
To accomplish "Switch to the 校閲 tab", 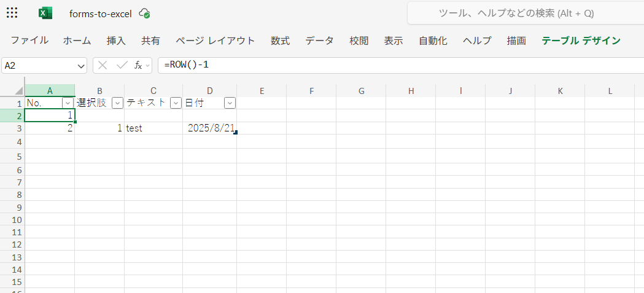I will click(x=359, y=41).
